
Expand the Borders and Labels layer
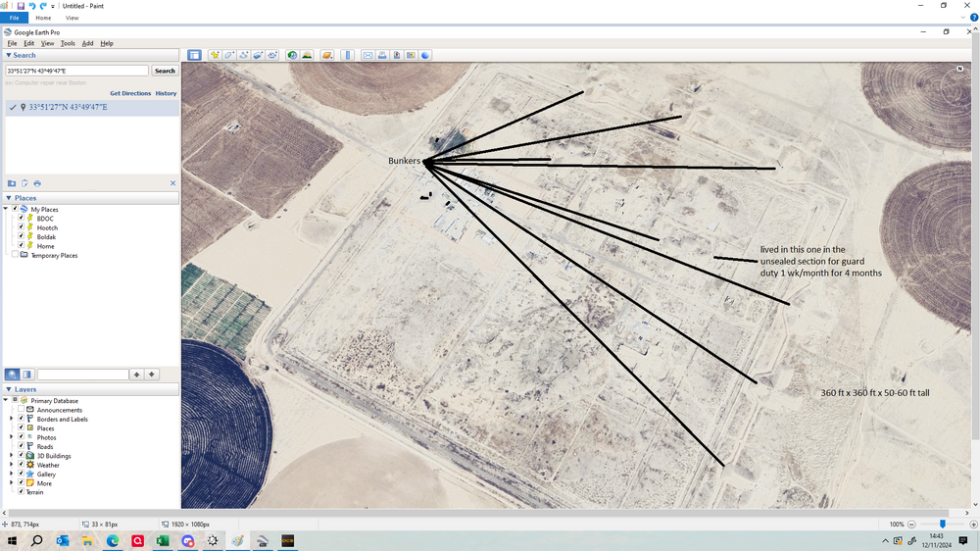point(11,419)
